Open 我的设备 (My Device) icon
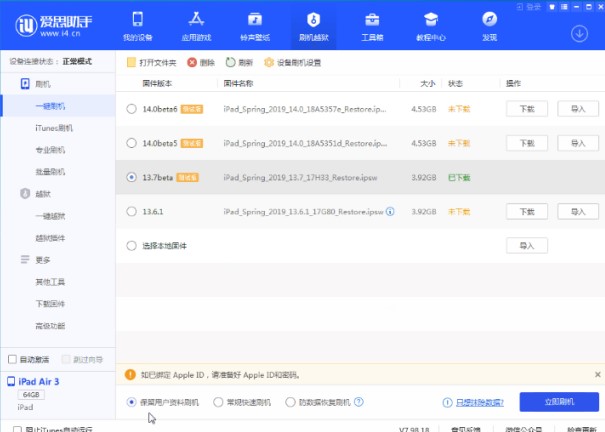The image size is (605, 432). click(x=137, y=20)
